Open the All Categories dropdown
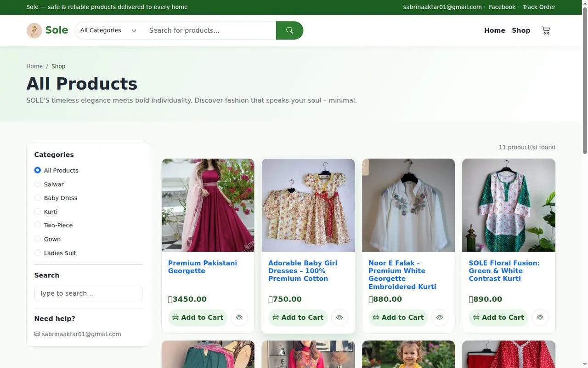Image resolution: width=588 pixels, height=368 pixels. 108,30
